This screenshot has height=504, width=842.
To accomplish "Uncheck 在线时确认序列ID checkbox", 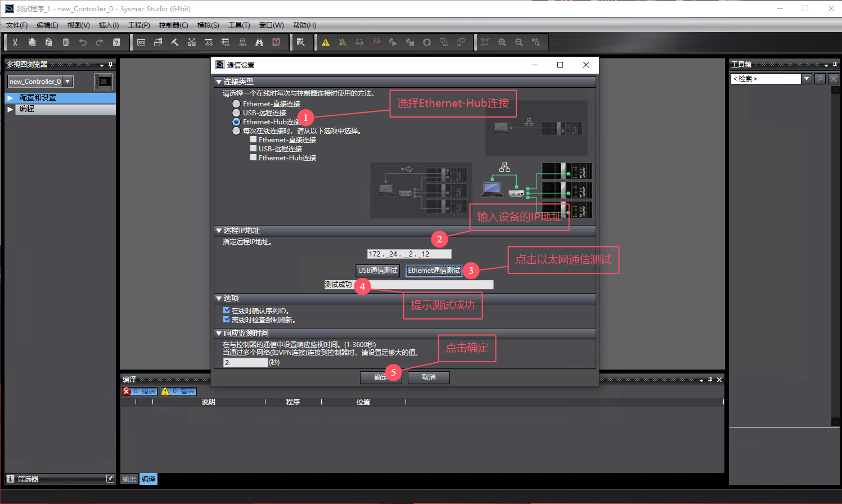I will [x=226, y=310].
